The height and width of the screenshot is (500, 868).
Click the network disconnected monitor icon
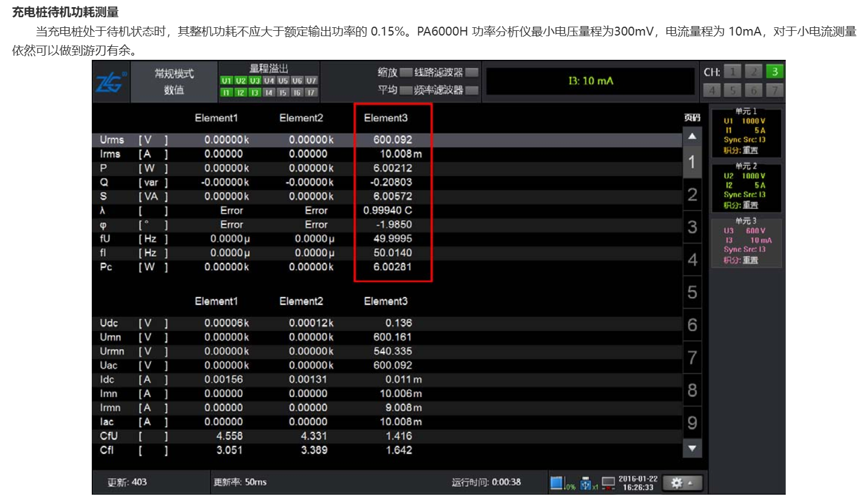(x=608, y=483)
